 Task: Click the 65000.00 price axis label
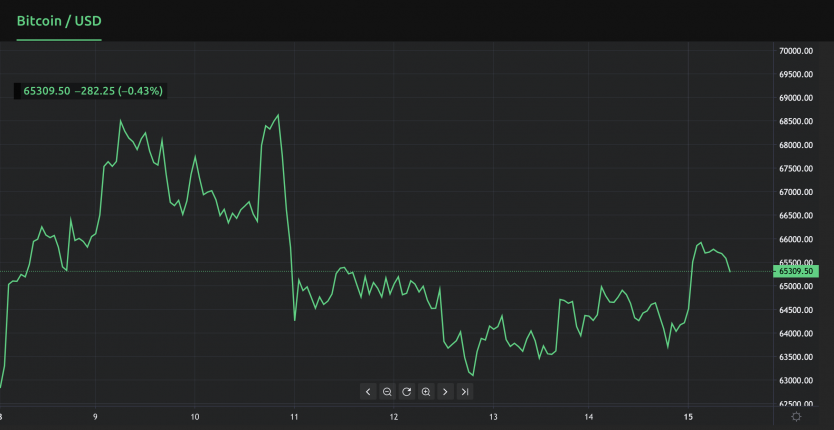click(796, 286)
